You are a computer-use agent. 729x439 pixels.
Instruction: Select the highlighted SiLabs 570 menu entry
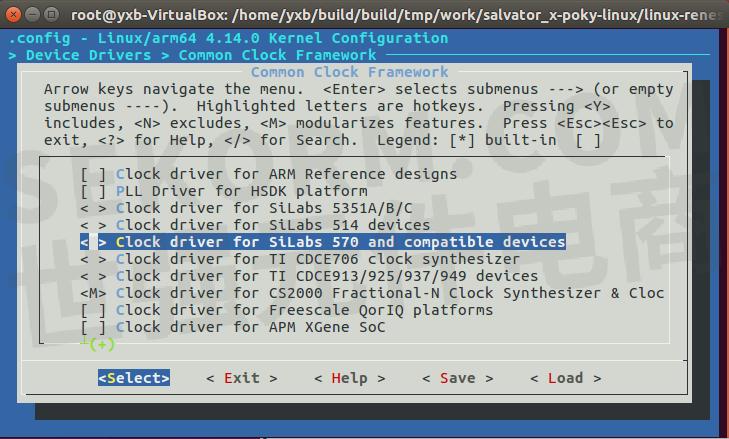pos(340,242)
